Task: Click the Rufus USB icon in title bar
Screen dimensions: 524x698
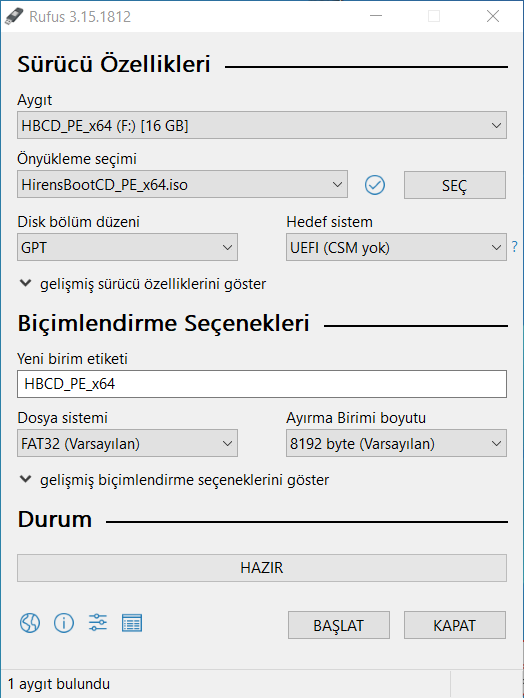Action: tap(13, 16)
